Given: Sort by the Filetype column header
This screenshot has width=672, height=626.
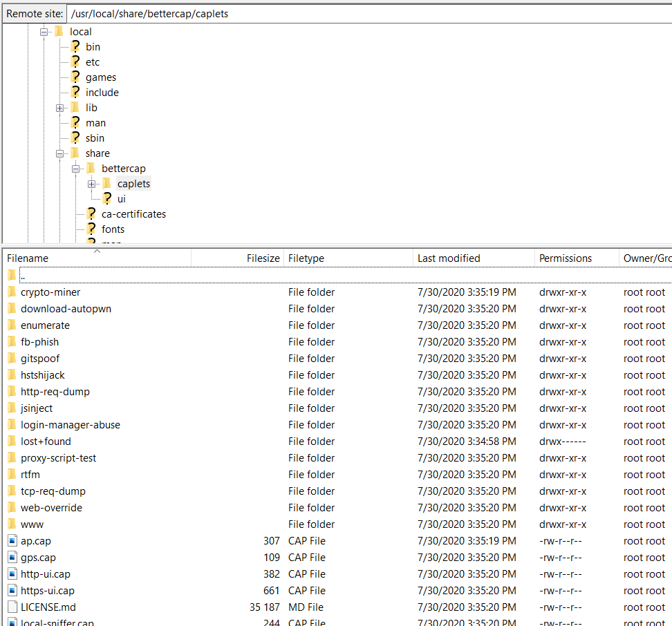Looking at the screenshot, I should [348, 258].
